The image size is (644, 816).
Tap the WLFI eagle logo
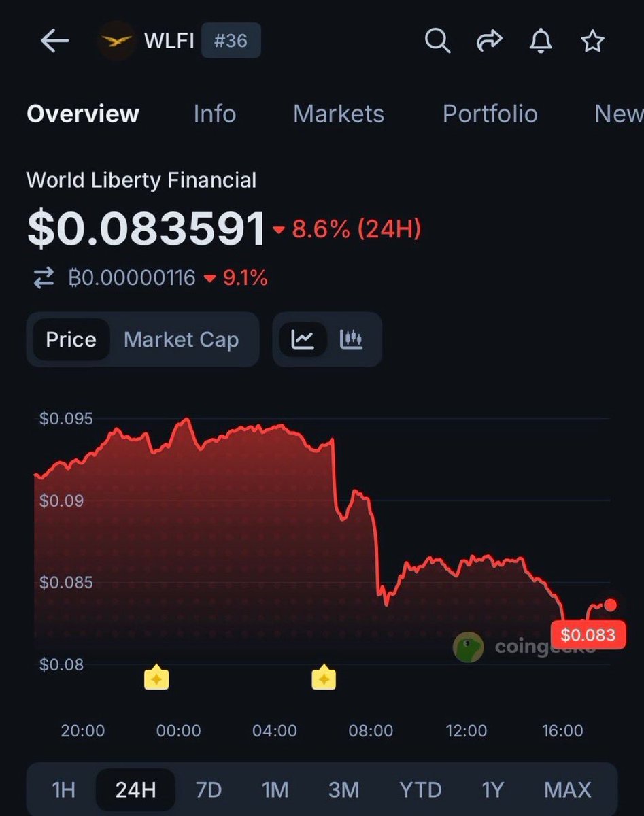point(116,41)
